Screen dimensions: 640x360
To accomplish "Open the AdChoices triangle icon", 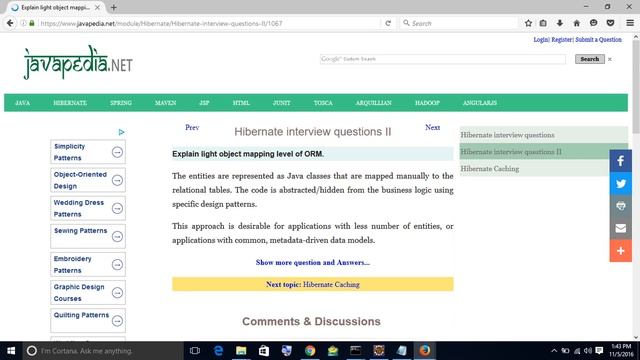I will pos(121,132).
